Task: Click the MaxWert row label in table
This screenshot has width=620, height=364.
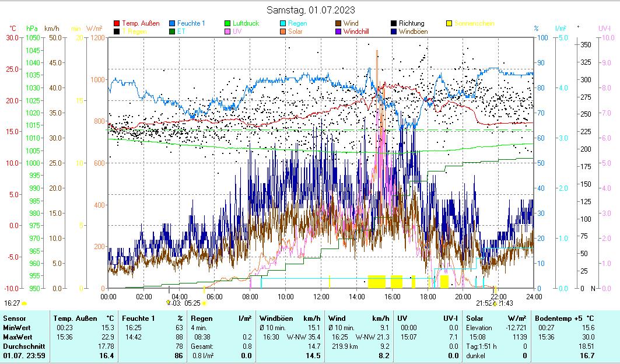Action: [16, 337]
